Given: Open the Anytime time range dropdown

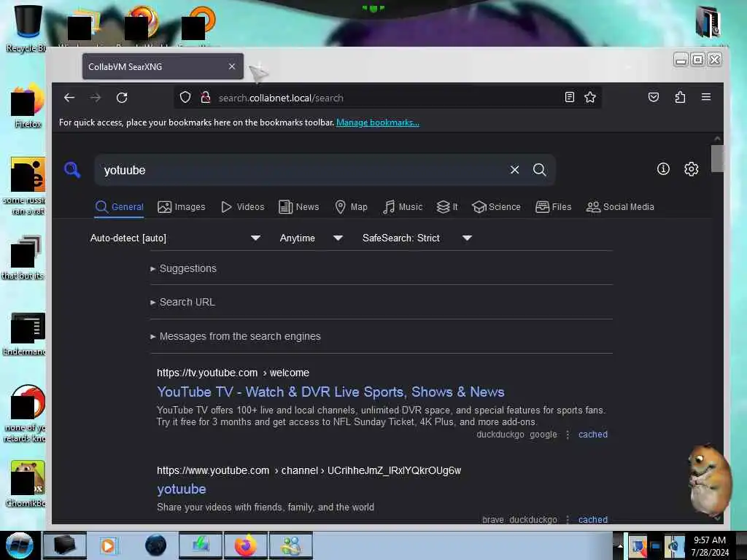Looking at the screenshot, I should [311, 238].
